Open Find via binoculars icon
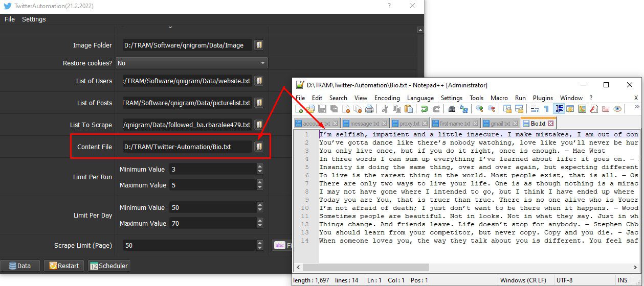 (x=452, y=109)
